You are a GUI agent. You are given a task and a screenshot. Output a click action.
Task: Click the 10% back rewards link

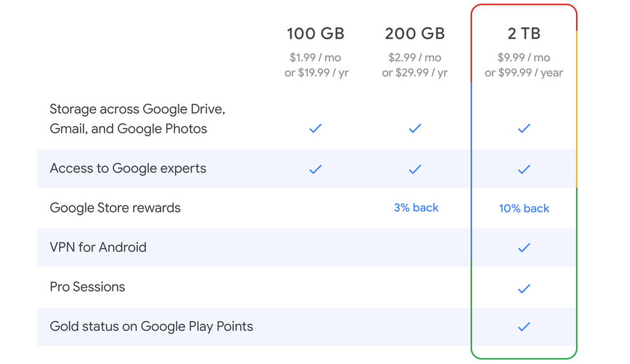(x=524, y=209)
